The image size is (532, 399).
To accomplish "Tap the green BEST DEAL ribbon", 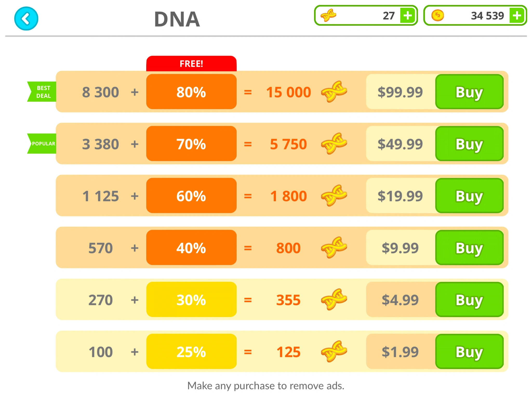I will pos(42,92).
